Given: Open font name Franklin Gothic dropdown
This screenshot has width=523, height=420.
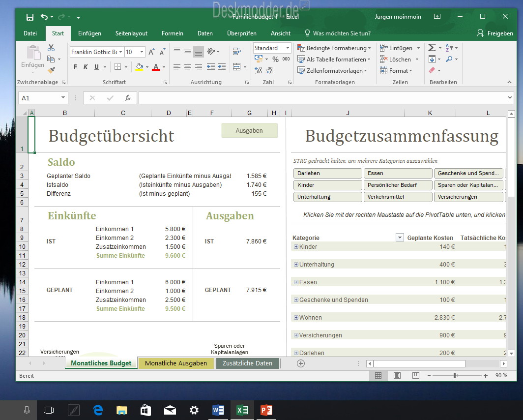Looking at the screenshot, I should tap(120, 52).
